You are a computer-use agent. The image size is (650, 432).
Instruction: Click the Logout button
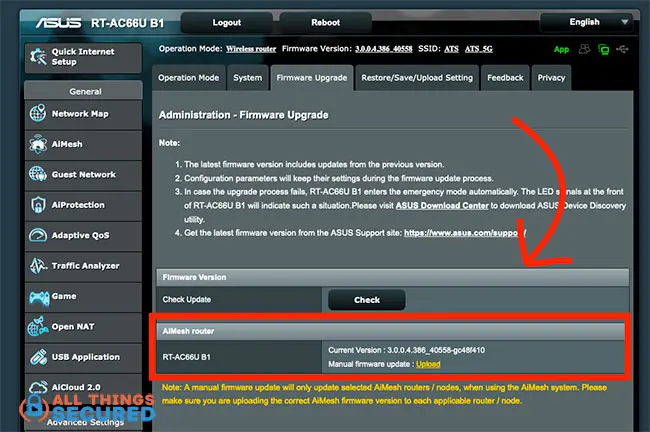[x=227, y=22]
